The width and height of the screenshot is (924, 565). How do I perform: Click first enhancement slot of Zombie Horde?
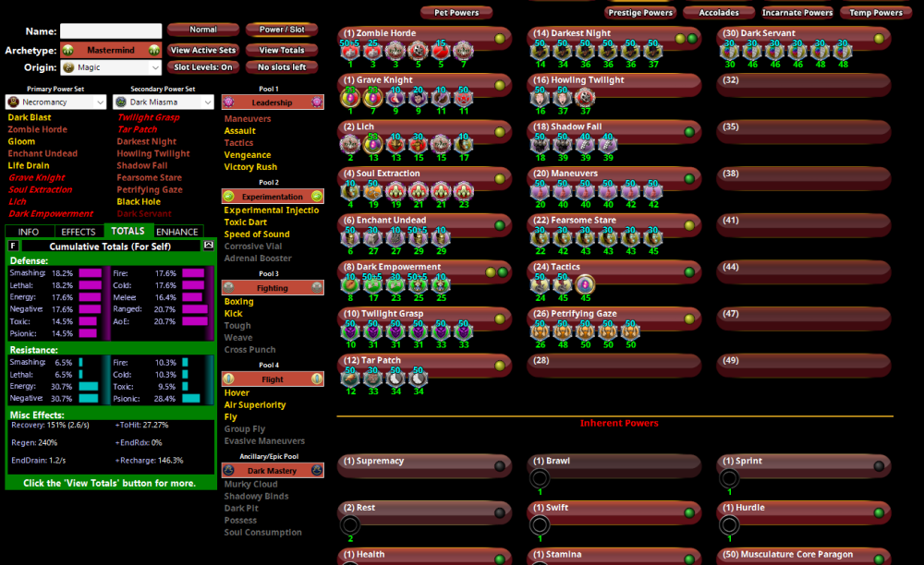[350, 52]
